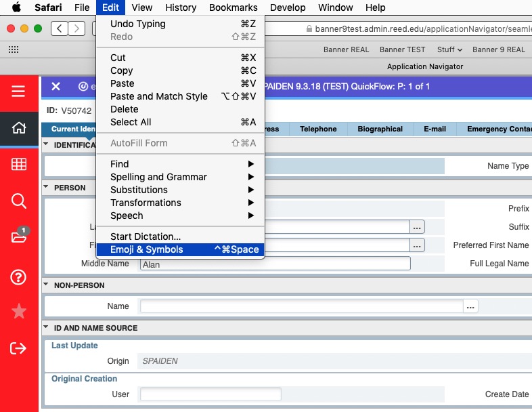
Task: Close the SPAIDEN page with X
Action: (56, 87)
